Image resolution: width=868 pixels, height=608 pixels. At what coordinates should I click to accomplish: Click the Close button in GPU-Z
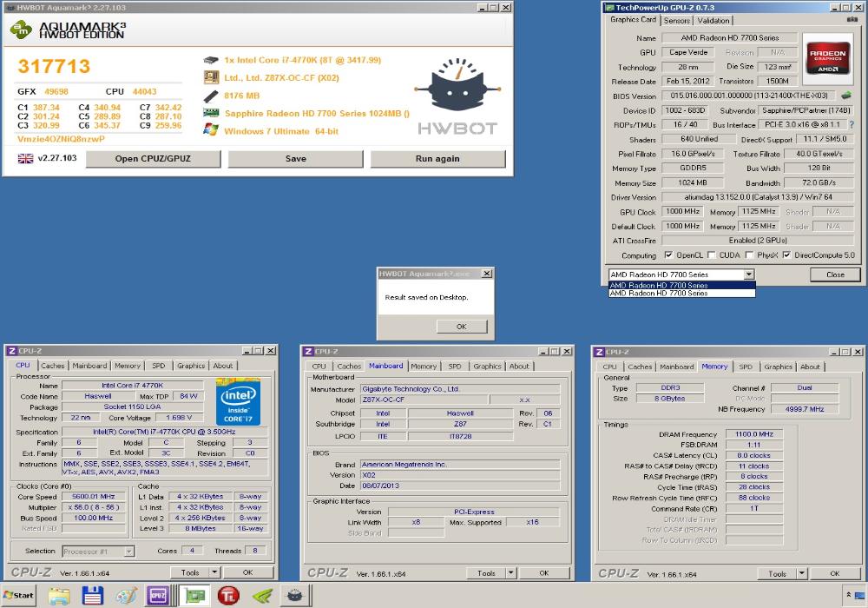click(835, 274)
